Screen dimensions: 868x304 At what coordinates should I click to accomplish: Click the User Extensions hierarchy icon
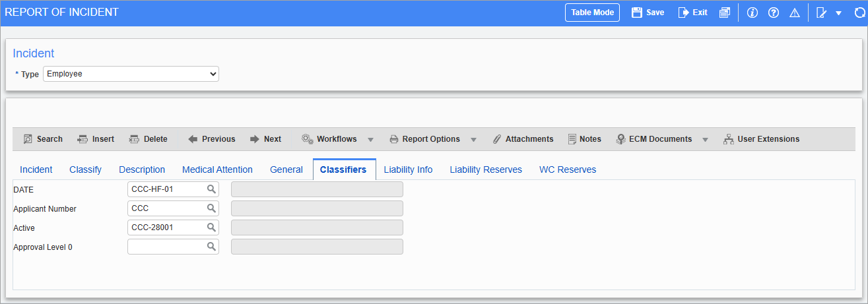pos(729,139)
